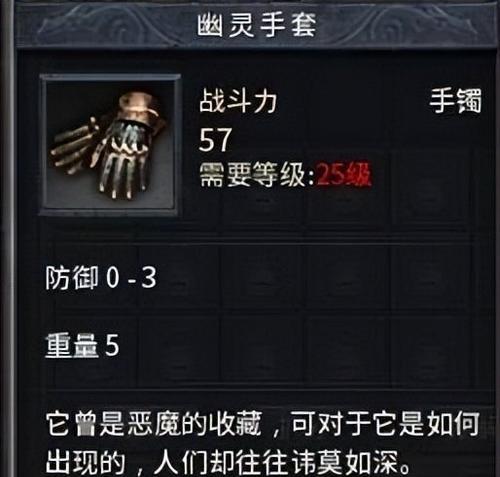The image size is (500, 477).
Task: Click the defense value 0 - 3
Action: [131, 278]
